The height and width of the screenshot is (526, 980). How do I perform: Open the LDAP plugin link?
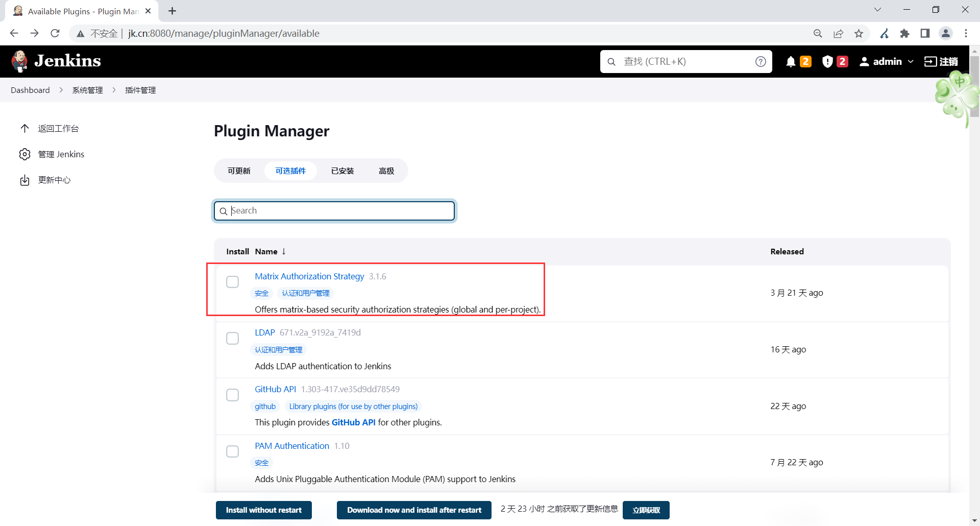(265, 332)
